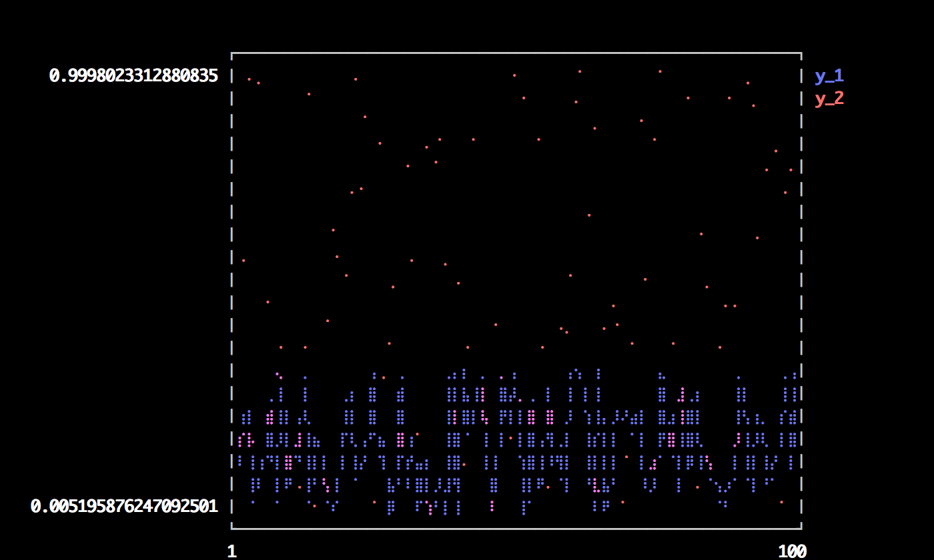Viewport: 934px width, 560px height.
Task: Click the dashed right edge of the plot
Action: point(801,291)
